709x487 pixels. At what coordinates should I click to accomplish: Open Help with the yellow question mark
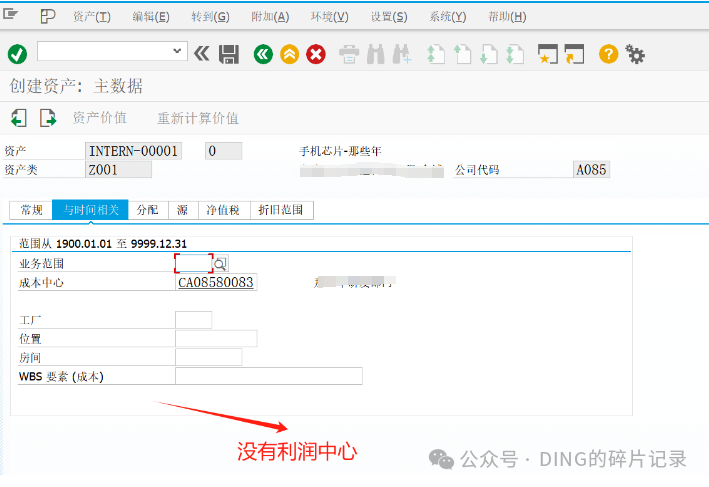(x=608, y=54)
